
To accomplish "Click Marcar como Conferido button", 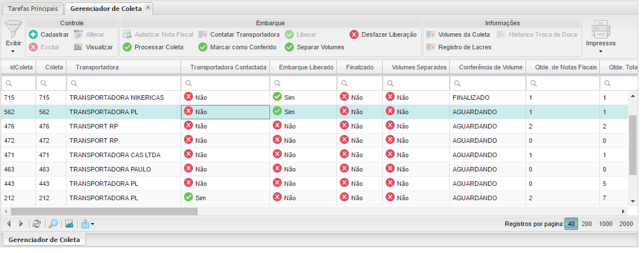I will coord(237,47).
